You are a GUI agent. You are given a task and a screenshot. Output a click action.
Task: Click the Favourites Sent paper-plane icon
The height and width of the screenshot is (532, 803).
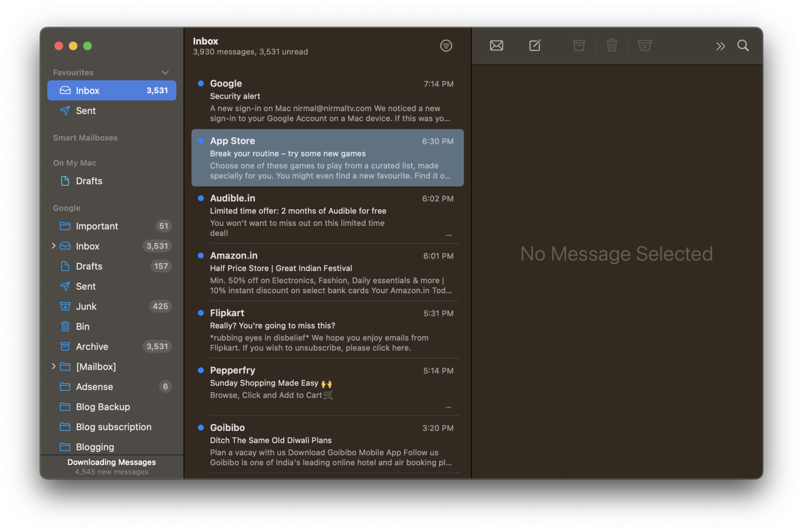pos(65,111)
